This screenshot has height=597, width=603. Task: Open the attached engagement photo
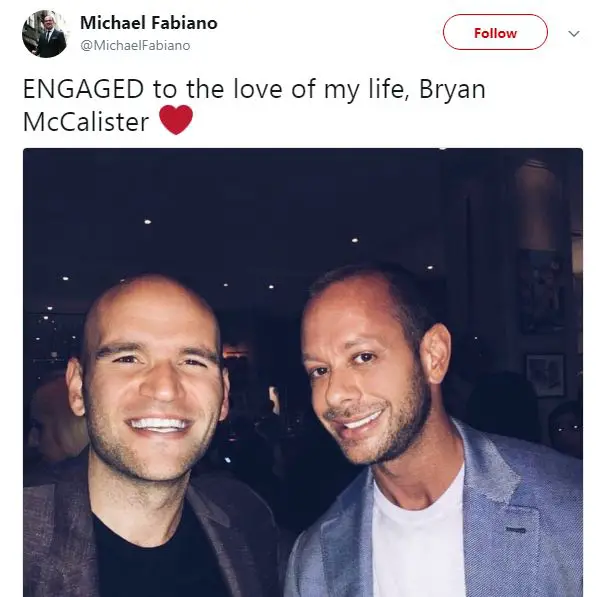(303, 372)
